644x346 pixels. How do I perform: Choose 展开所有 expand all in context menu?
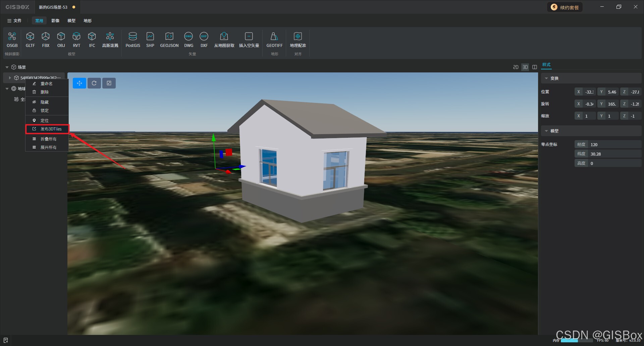(x=47, y=147)
